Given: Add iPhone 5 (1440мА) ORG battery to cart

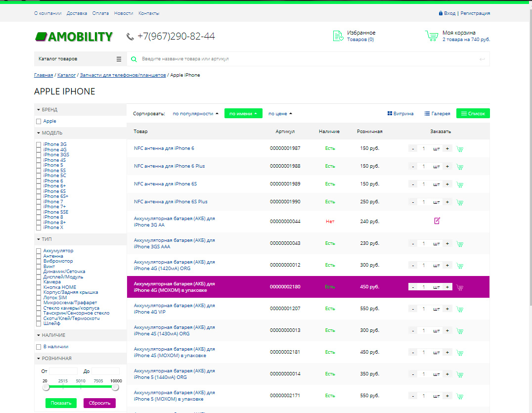Looking at the screenshot, I should point(460,374).
